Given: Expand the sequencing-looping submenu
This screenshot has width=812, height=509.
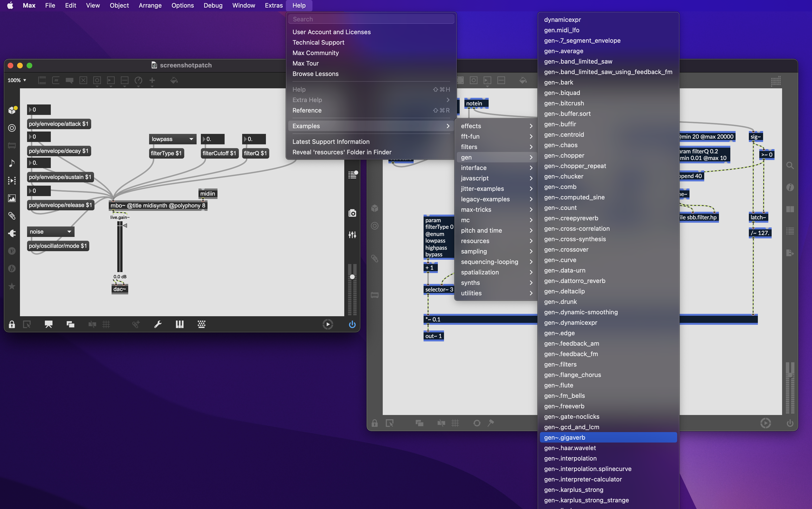Looking at the screenshot, I should coord(496,262).
